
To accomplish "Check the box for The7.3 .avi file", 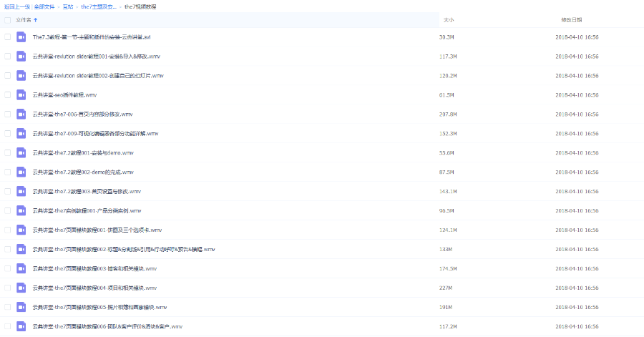I will (x=7, y=37).
